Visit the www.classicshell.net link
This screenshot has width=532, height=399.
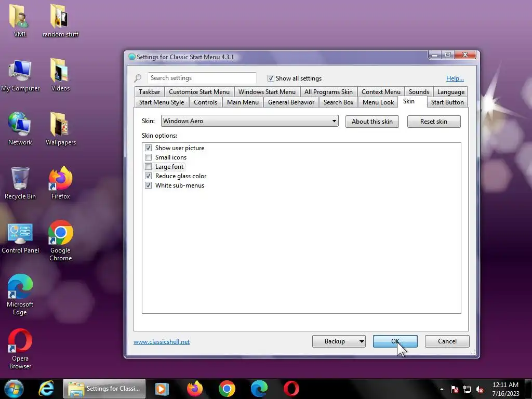(x=162, y=342)
